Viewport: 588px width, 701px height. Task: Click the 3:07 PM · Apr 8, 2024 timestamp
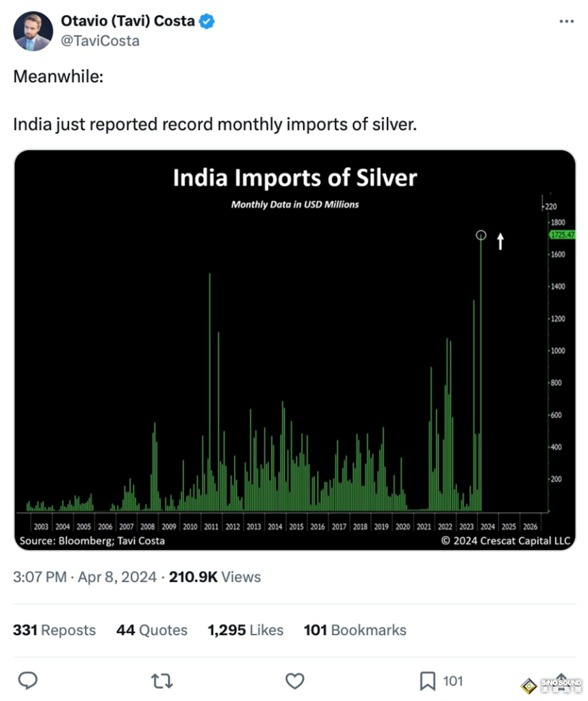coord(84,577)
